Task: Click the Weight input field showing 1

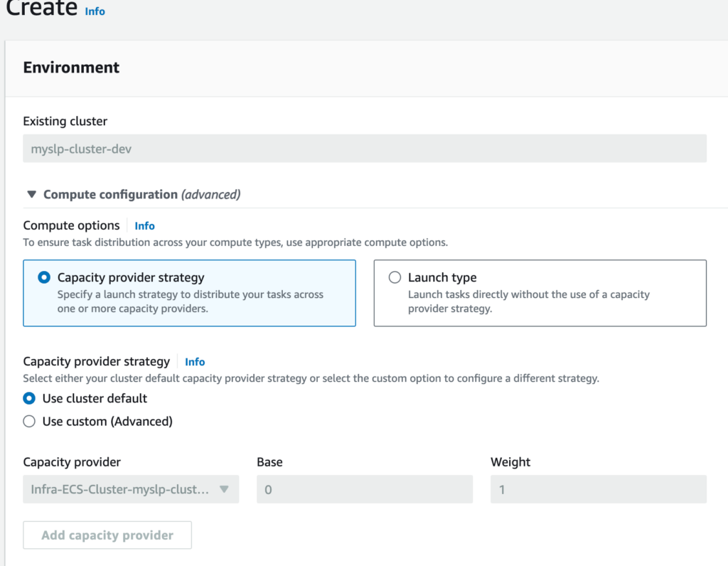Action: pyautogui.click(x=598, y=489)
